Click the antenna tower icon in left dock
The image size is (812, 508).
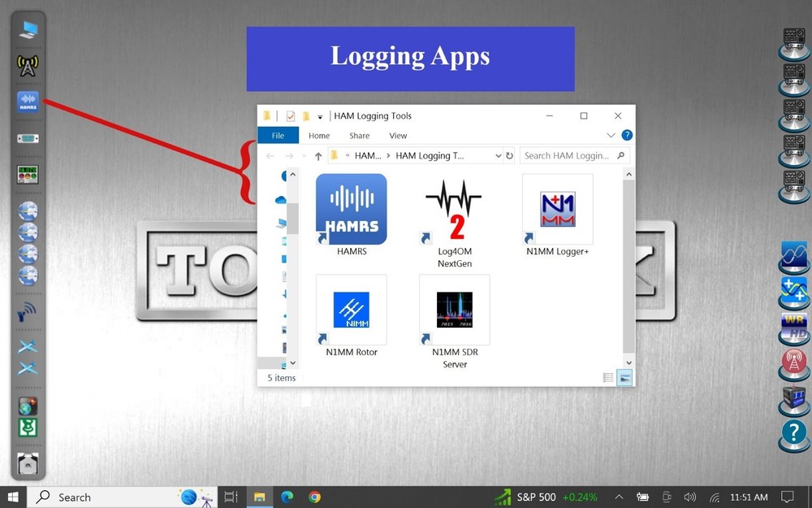(28, 67)
